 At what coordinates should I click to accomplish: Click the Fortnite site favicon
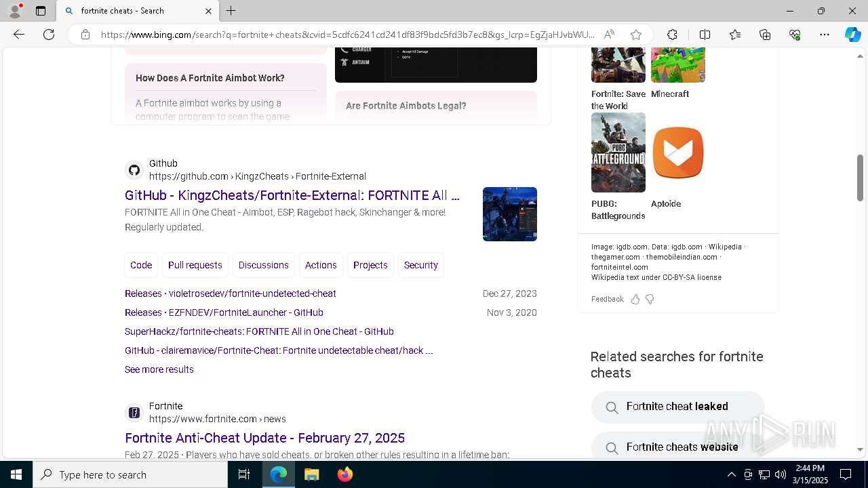click(134, 413)
